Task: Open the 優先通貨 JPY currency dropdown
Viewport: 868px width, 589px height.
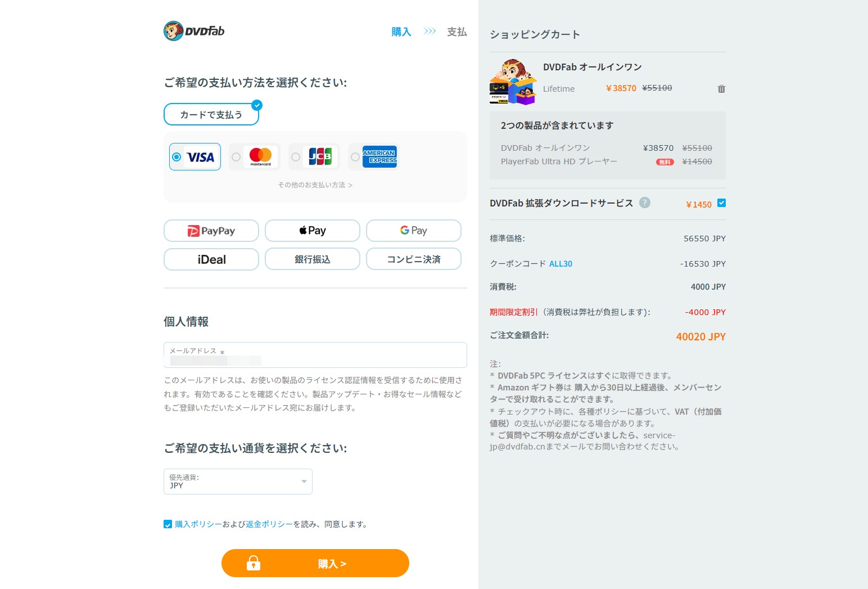Action: point(238,482)
